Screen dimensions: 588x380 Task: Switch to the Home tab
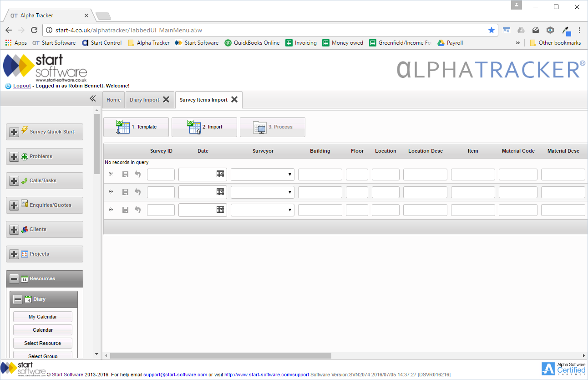[113, 99]
